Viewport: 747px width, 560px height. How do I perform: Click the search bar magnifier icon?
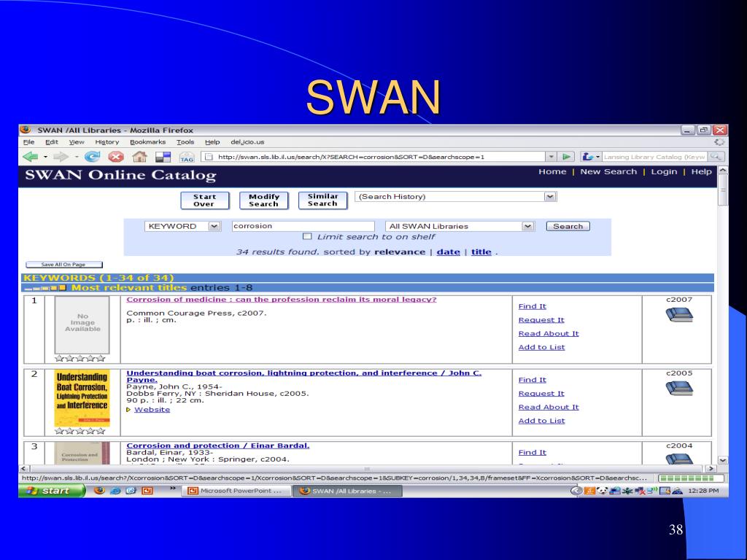716,157
